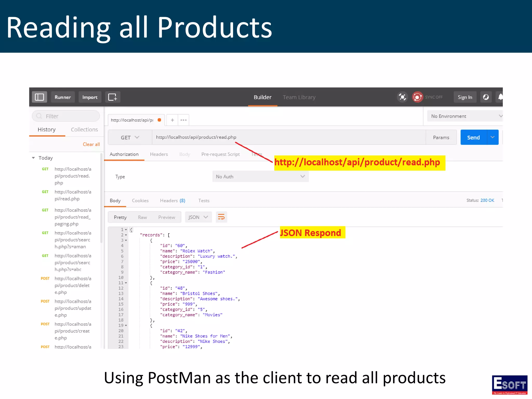Viewport: 532px width, 399px height.
Task: Open the response Cookies tab
Action: click(140, 201)
